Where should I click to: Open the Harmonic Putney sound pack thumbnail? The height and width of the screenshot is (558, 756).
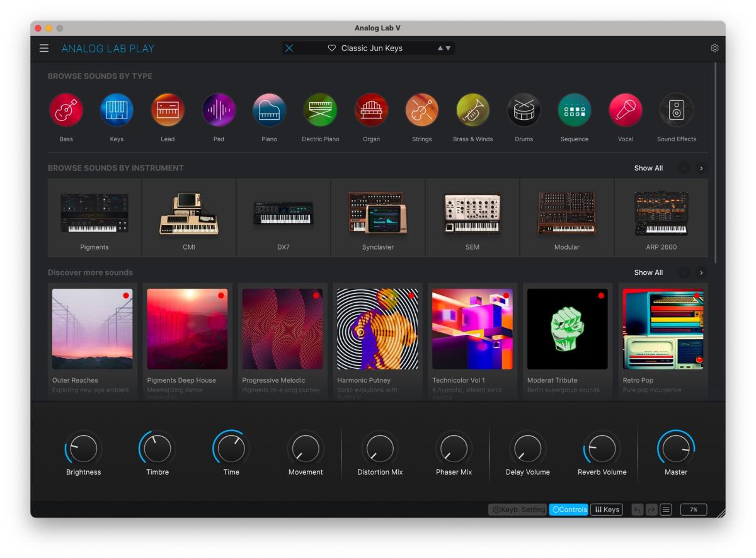point(377,329)
